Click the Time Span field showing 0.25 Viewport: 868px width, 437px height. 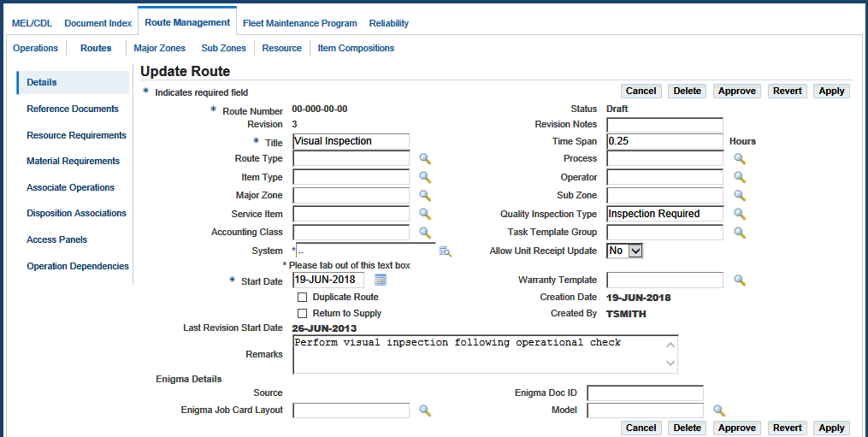pyautogui.click(x=664, y=141)
